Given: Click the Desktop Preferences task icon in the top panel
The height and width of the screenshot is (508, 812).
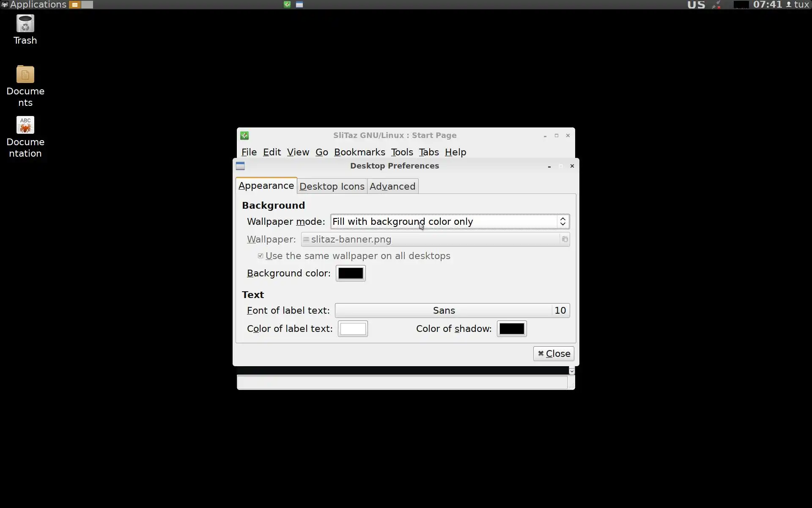Looking at the screenshot, I should click(x=299, y=5).
